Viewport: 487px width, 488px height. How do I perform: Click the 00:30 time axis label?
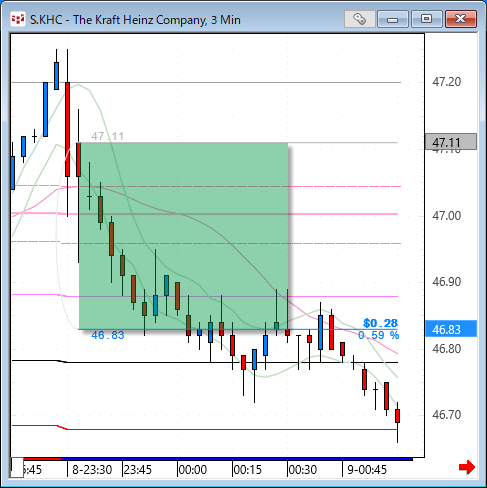coord(303,470)
